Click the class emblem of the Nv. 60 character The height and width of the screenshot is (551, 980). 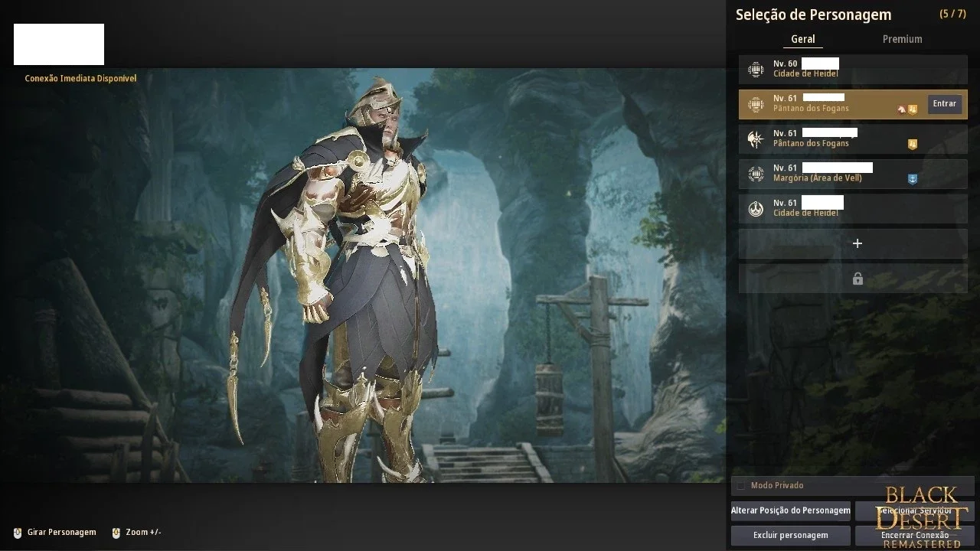(x=756, y=70)
